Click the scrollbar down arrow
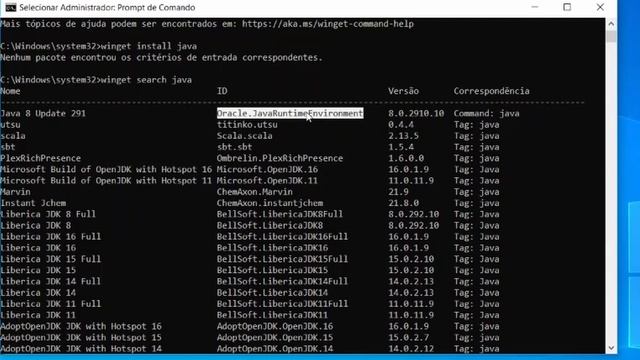Screen dimensions: 640x360 point(611,348)
